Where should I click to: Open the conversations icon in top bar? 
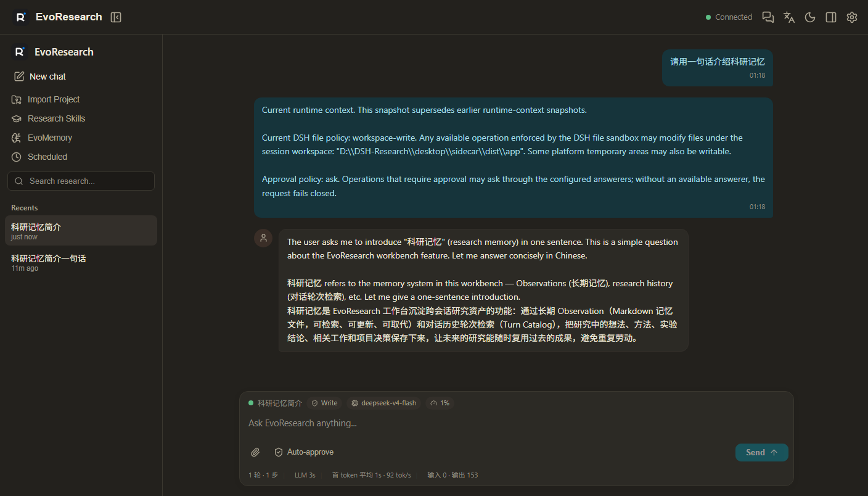pyautogui.click(x=768, y=17)
